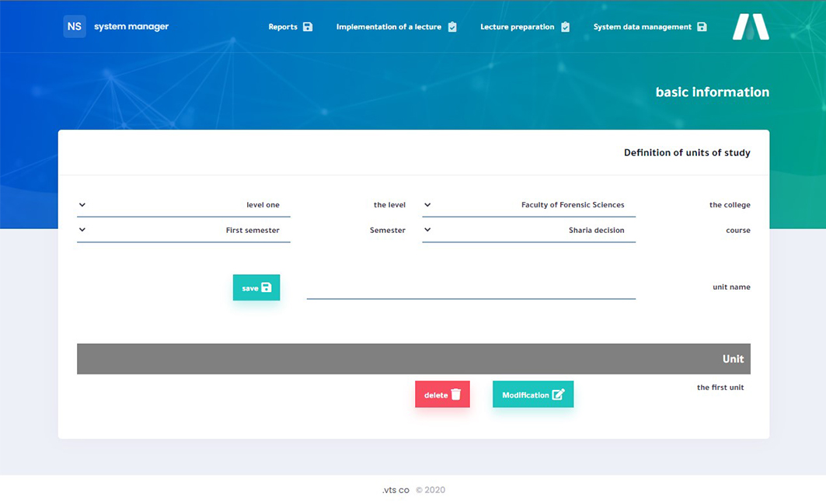This screenshot has height=504, width=826.
Task: Click the NS logo badge
Action: (75, 26)
